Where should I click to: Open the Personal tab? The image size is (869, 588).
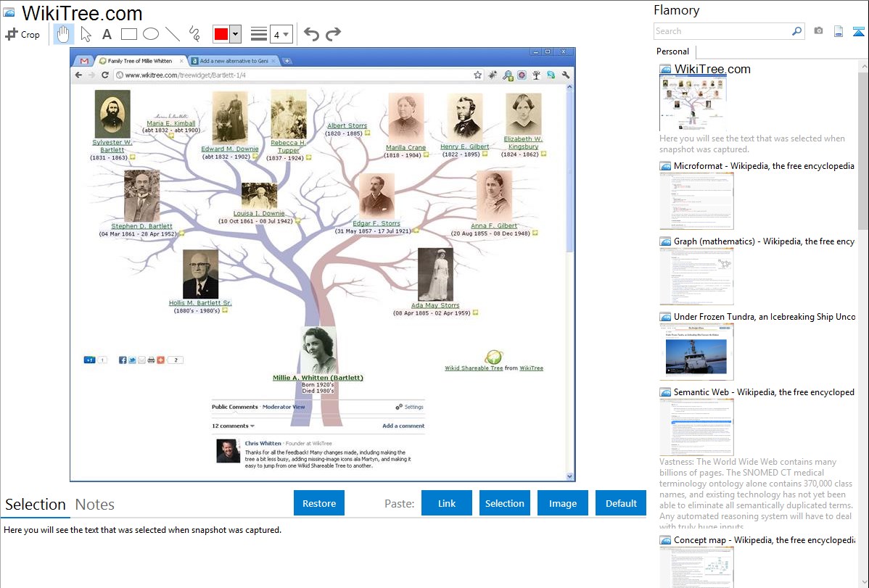pos(672,51)
